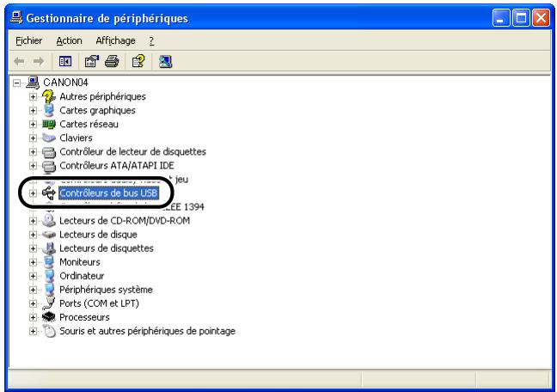Click the Print toolbar icon
Image resolution: width=557 pixels, height=392 pixels.
point(112,62)
